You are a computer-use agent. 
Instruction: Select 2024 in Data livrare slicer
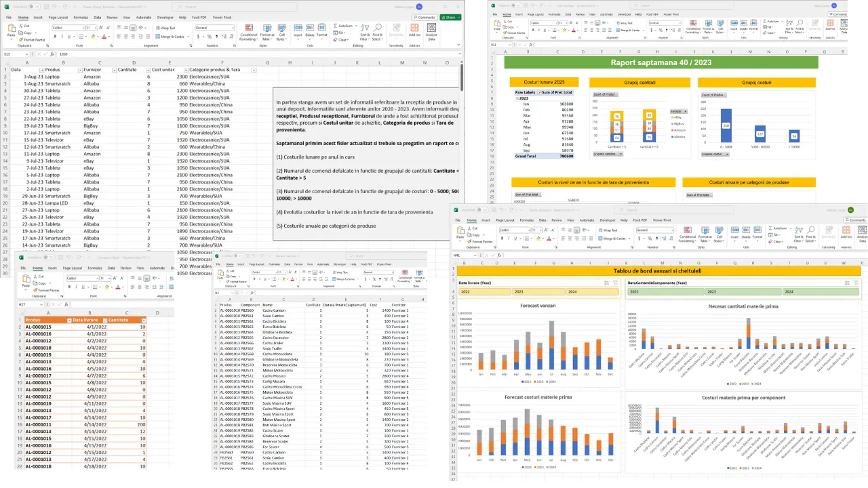click(591, 291)
